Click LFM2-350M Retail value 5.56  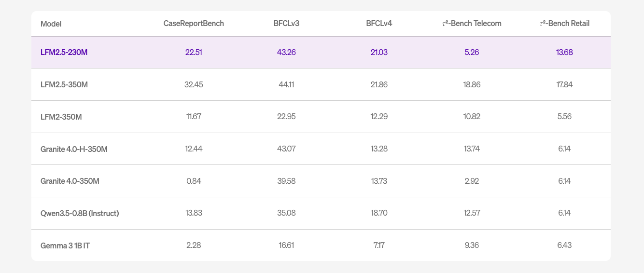pyautogui.click(x=564, y=117)
